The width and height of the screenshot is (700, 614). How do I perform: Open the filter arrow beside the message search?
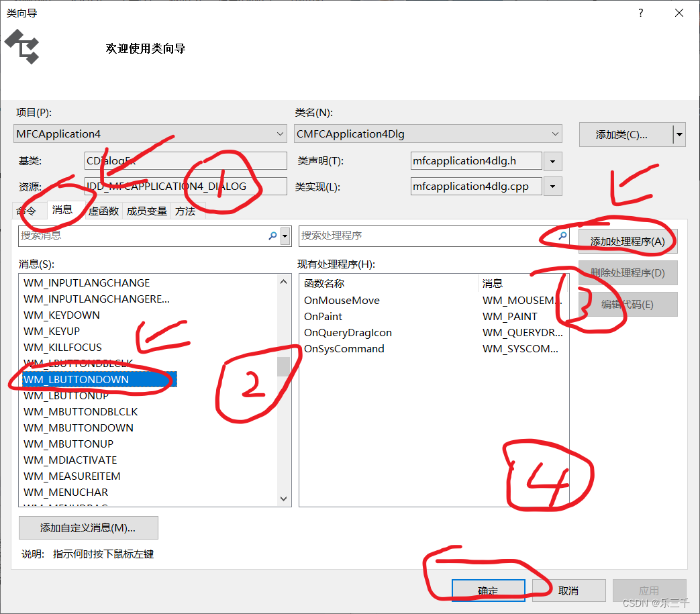284,236
